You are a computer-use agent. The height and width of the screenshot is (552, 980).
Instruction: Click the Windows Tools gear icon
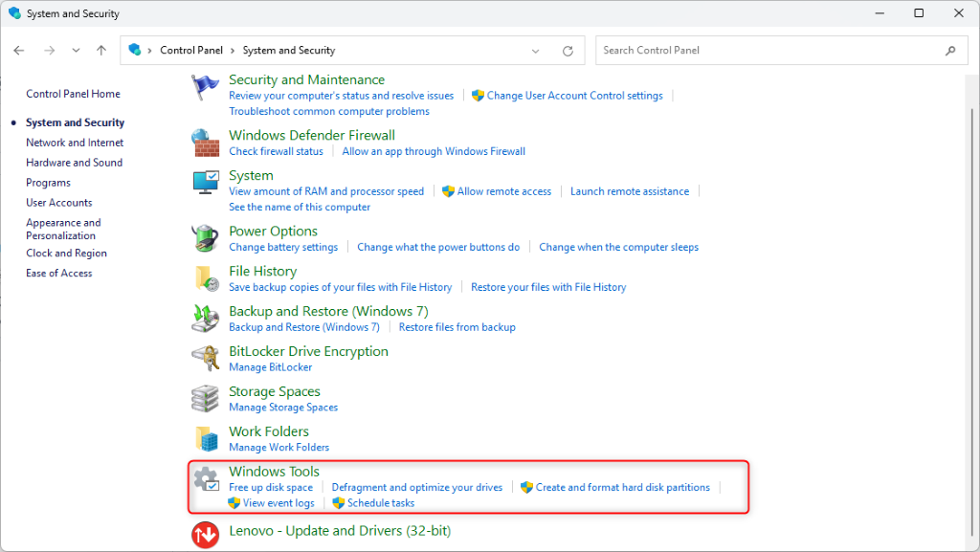point(206,479)
